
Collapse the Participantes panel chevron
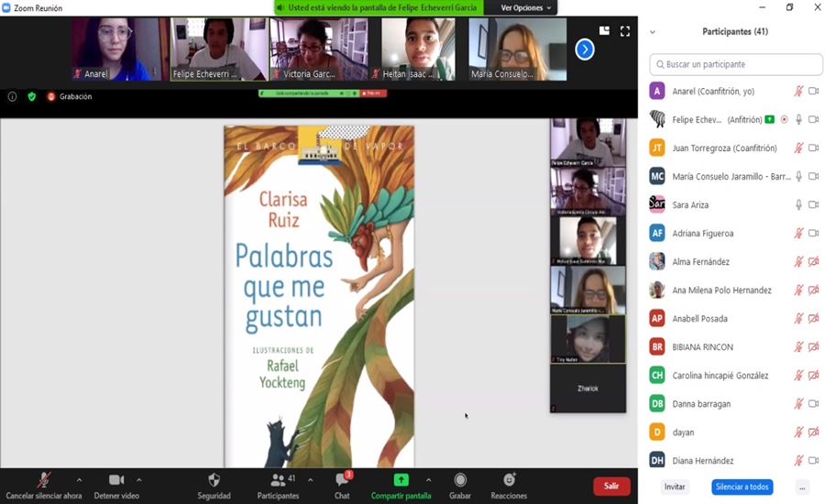653,32
